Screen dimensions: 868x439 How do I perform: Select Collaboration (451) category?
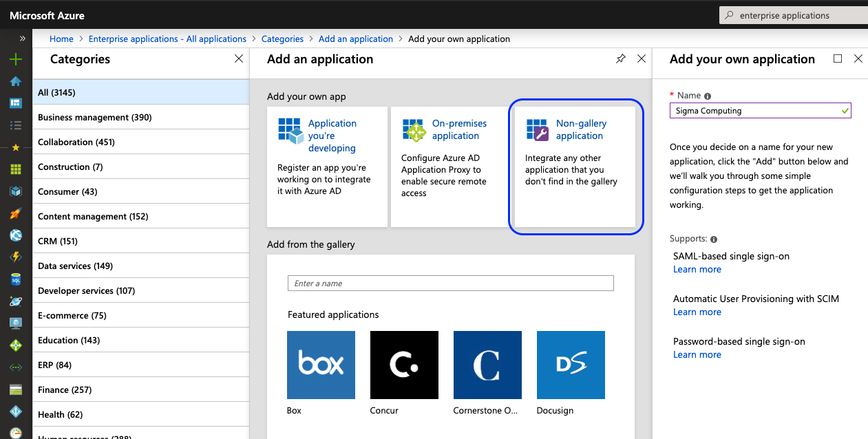[140, 142]
